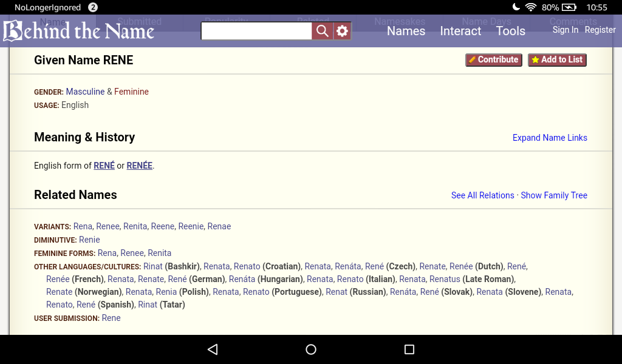Expand Name Links in Meaning section

[x=550, y=138]
